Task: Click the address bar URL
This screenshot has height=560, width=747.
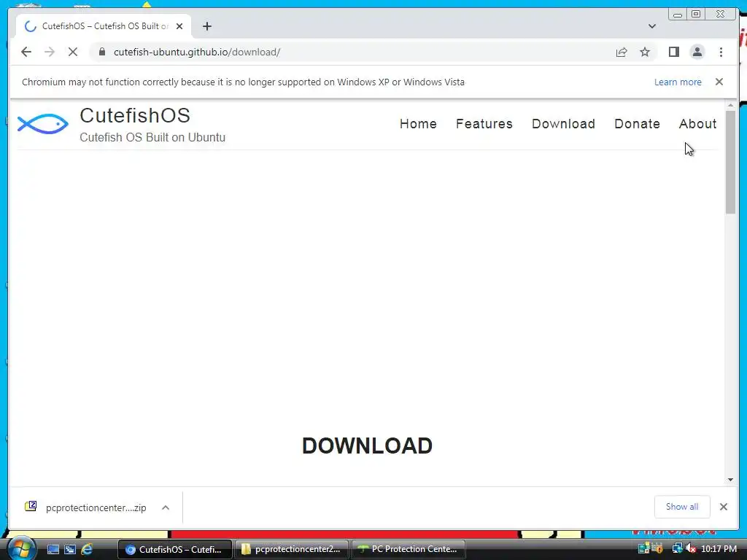Action: click(x=197, y=52)
